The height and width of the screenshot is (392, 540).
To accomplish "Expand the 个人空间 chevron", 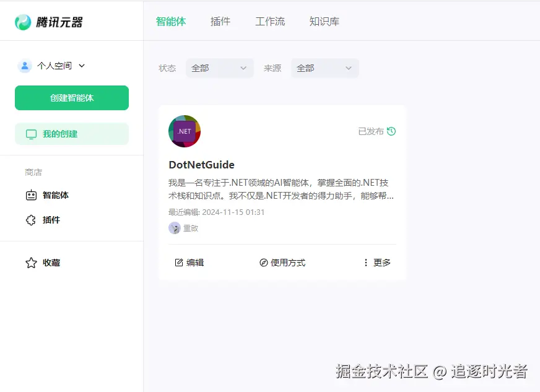I will [82, 66].
